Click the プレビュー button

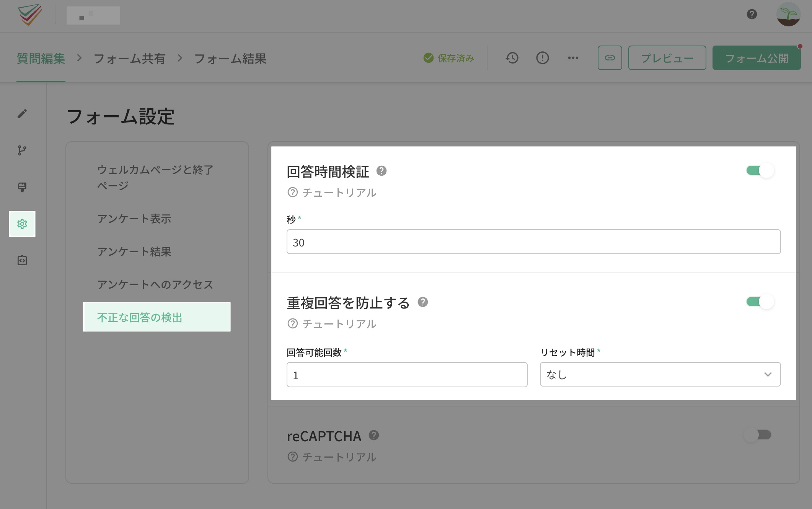tap(667, 58)
